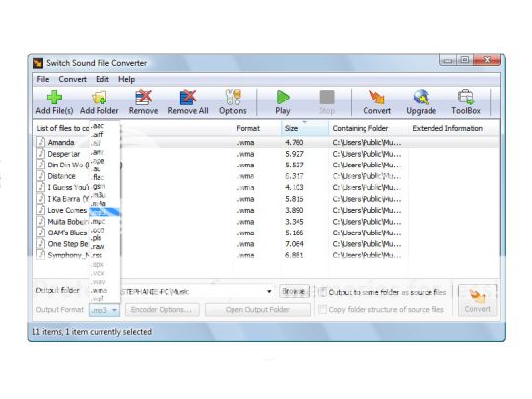532x399 pixels.
Task: Choose highlighted .mp3 in the format list
Action: coord(104,212)
